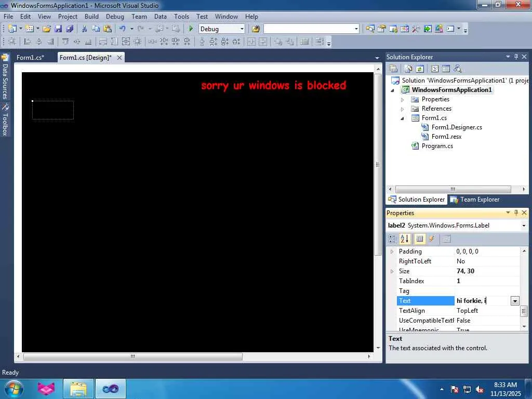Click the New Project toolbar icon

click(x=12, y=29)
